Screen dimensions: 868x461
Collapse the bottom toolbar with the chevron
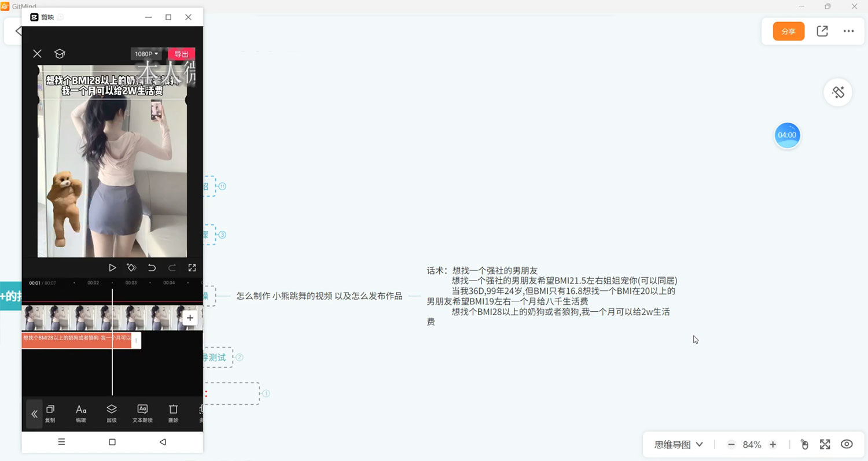(x=34, y=414)
